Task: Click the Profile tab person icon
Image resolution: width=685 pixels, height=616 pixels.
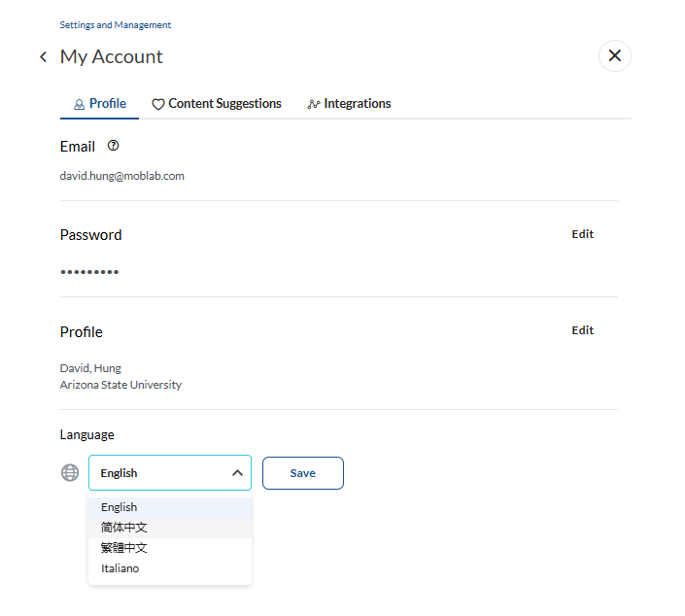Action: click(79, 104)
